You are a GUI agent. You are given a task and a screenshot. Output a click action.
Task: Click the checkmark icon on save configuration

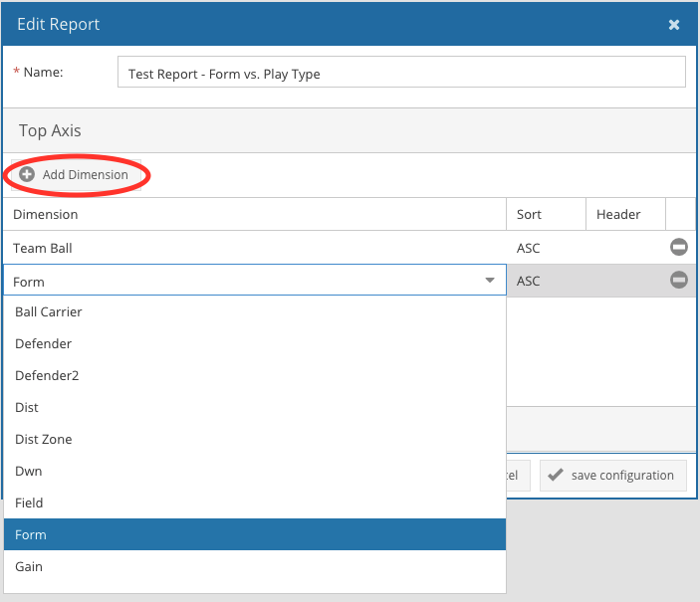pos(556,475)
